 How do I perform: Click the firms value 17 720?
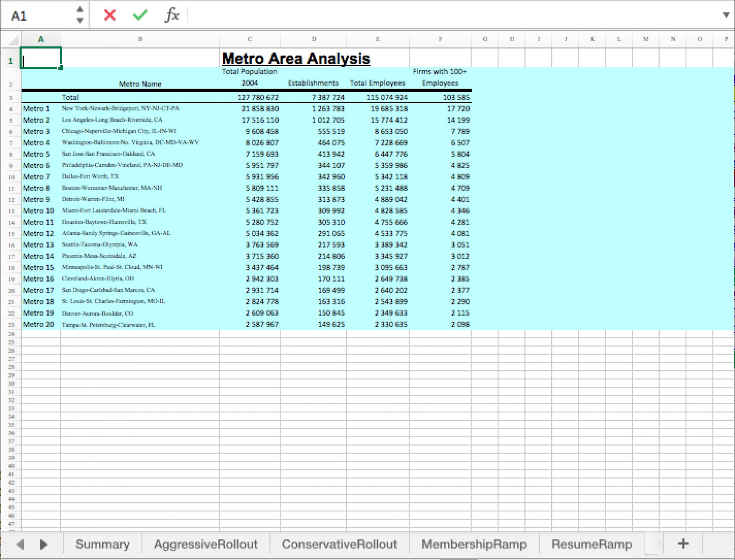[x=440, y=109]
